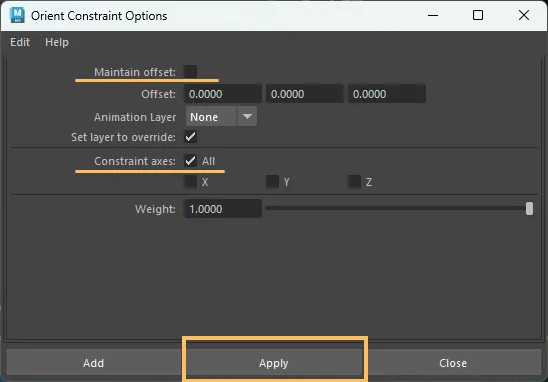Click the Add button
Screen dimensions: 548x382
point(93,363)
